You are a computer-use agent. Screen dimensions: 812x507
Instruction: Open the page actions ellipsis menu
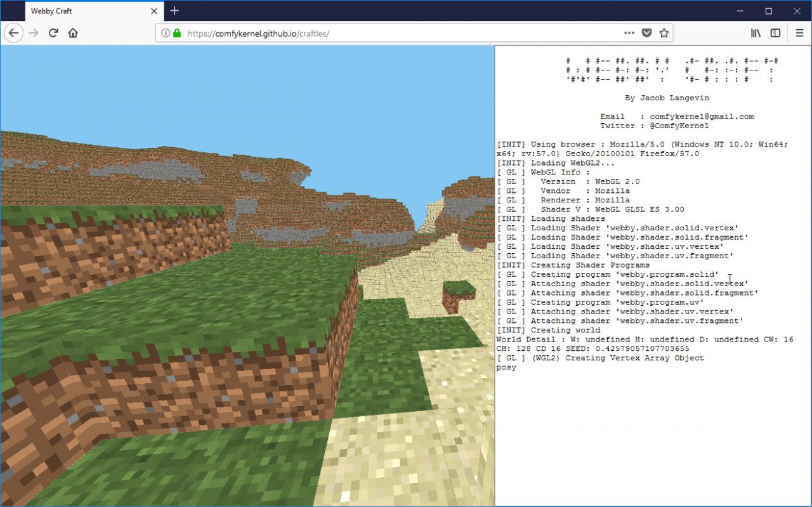click(629, 32)
